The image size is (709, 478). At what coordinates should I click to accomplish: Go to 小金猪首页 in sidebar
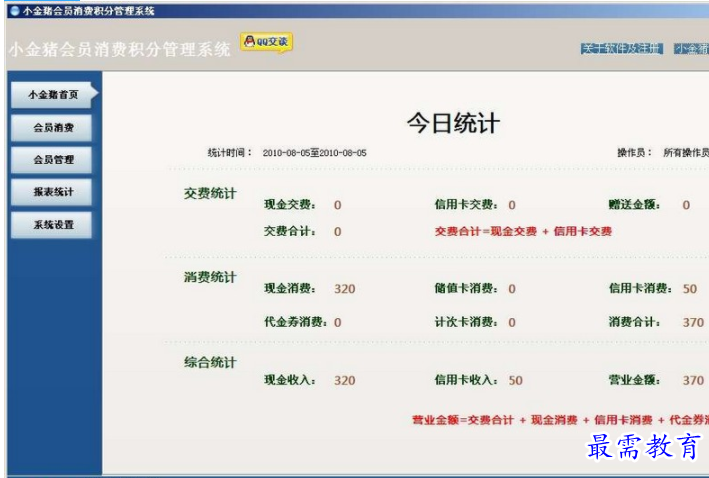(54, 95)
